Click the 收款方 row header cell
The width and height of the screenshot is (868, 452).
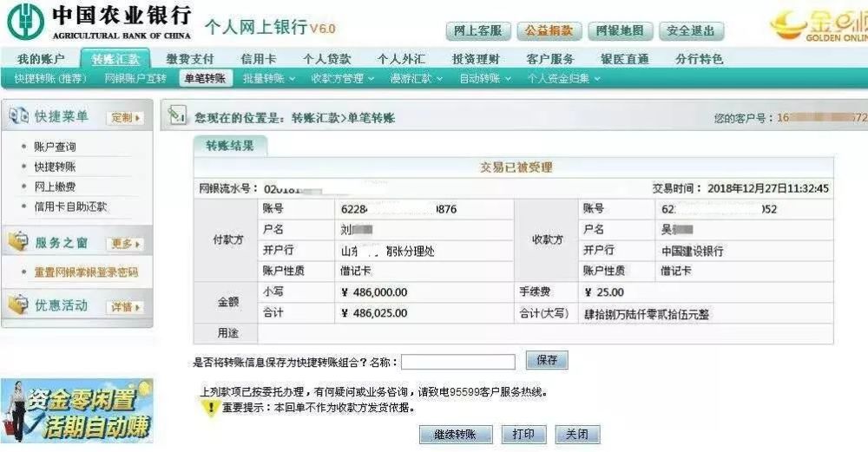(546, 240)
